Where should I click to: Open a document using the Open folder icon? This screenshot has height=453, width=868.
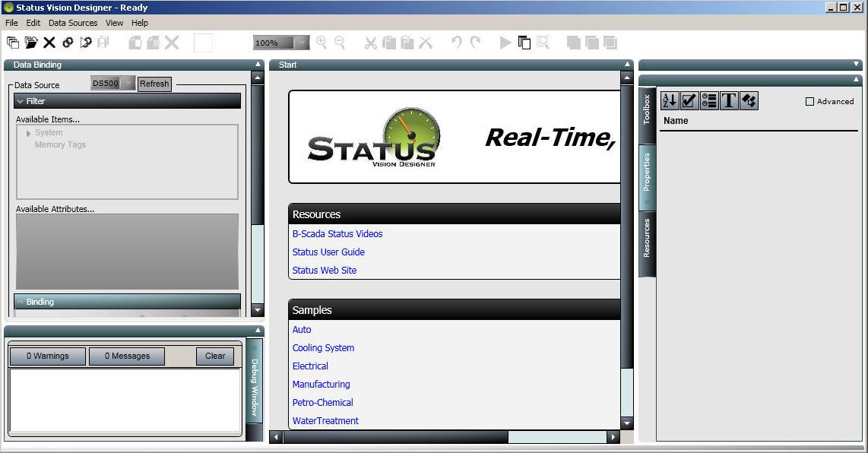pos(30,43)
